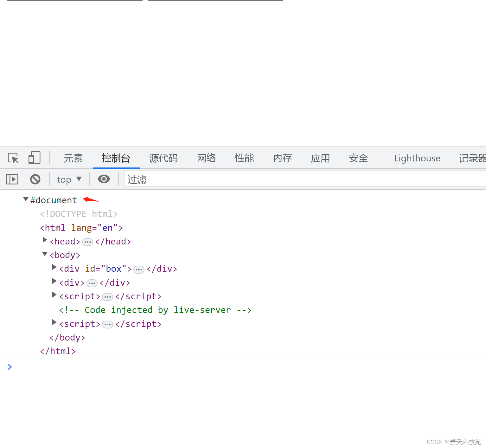This screenshot has height=448, width=486.
Task: Select the closing </body> tag
Action: [x=67, y=338]
